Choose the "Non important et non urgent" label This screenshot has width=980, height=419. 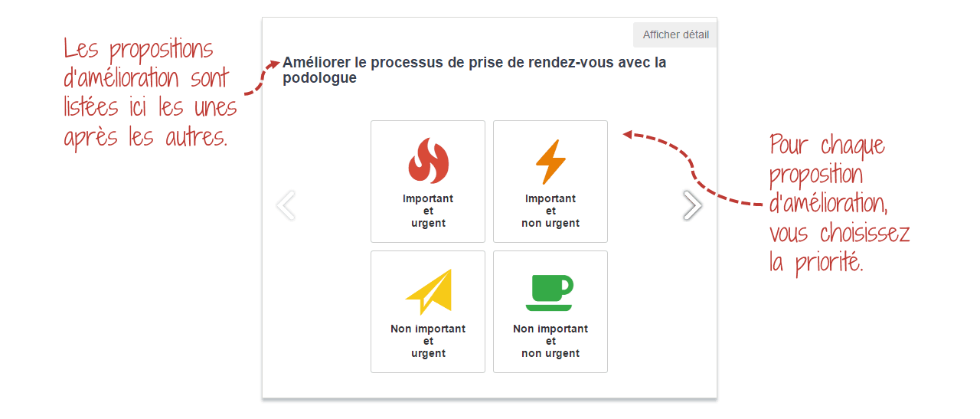point(550,341)
